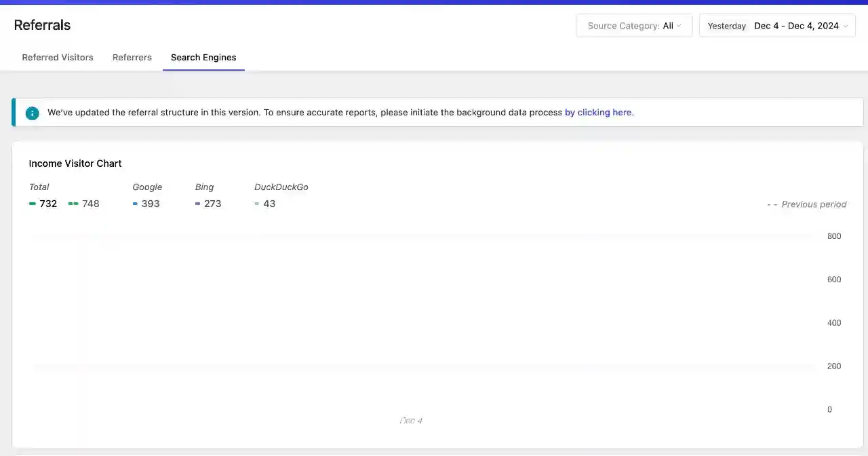The height and width of the screenshot is (456, 868).
Task: Open the Referrers tab
Action: [132, 58]
